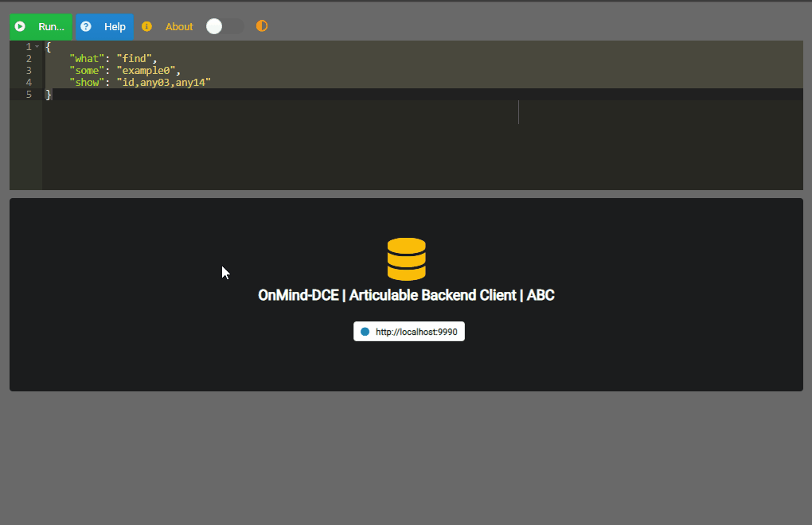Screen dimensions: 812x525
Task: Click the "some" key on line 3
Action: tap(87, 70)
